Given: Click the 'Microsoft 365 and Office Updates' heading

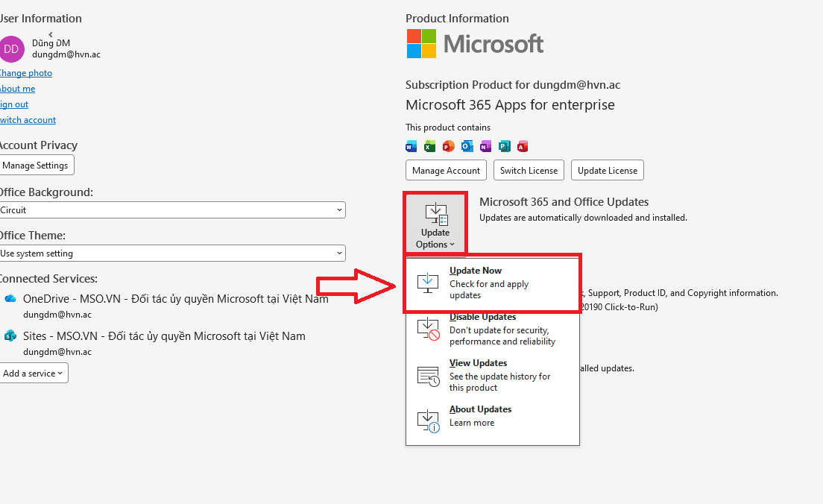Looking at the screenshot, I should 564,202.
